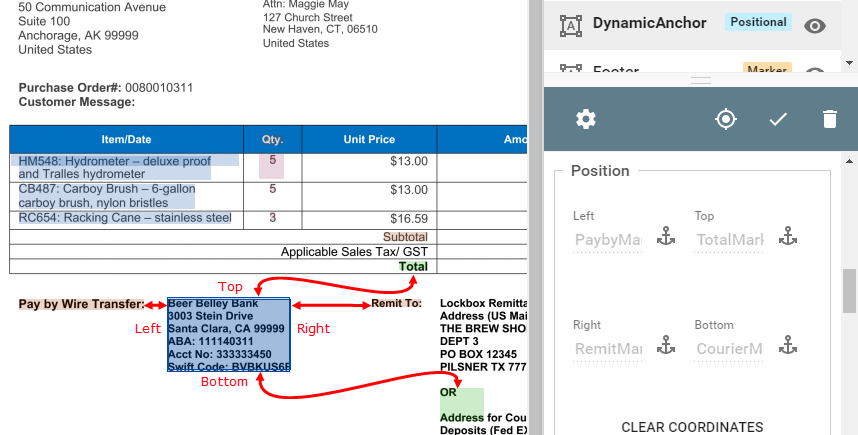Click the panel resize handle above the toolbar

point(700,80)
